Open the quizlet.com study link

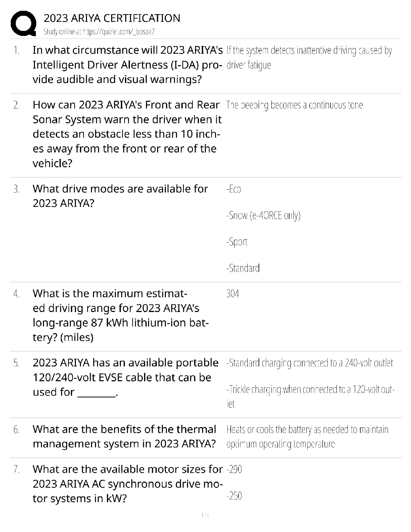[x=99, y=32]
